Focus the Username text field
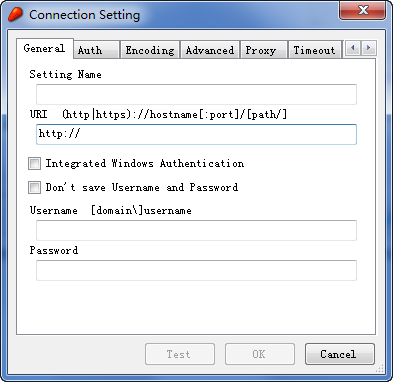The image size is (393, 382). point(196,230)
